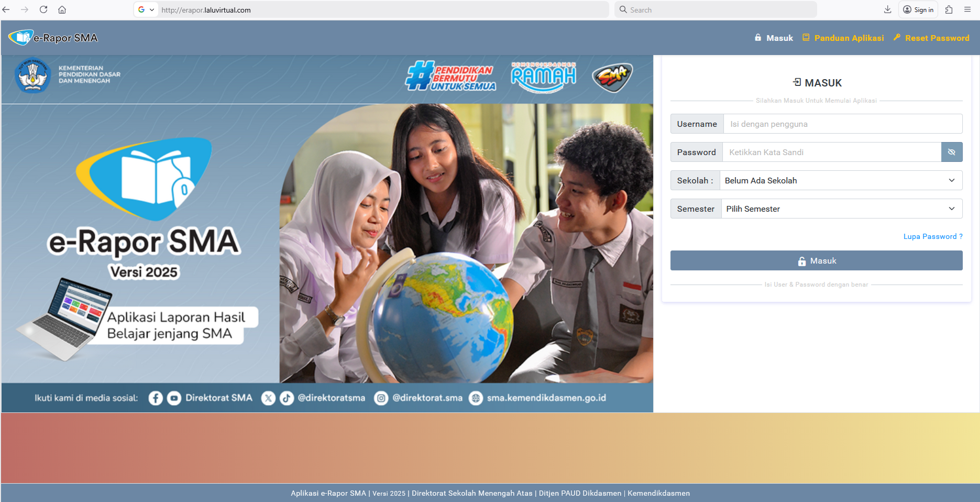Screen dimensions: 980x502
Task: Click the Lupa Password link
Action: tap(932, 236)
